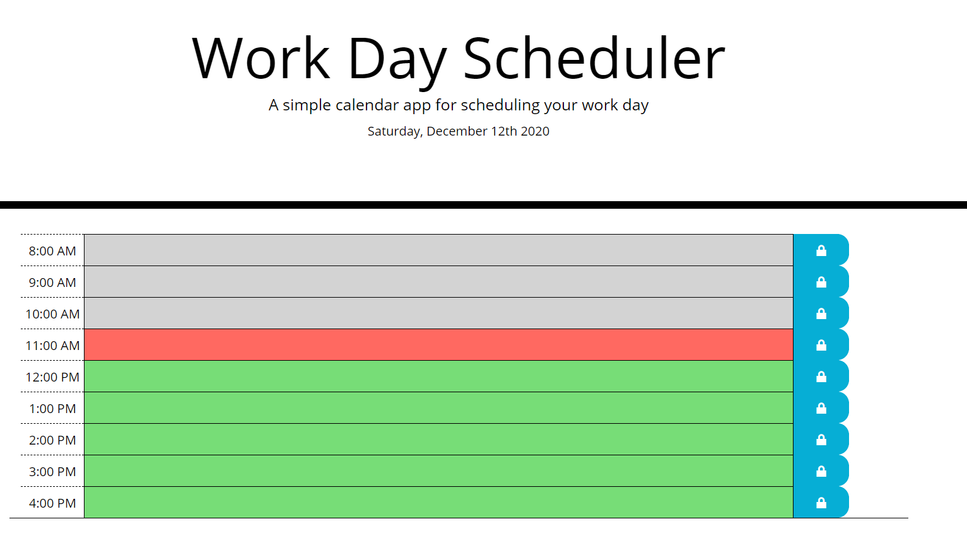
Task: Click the 8:00 AM event area
Action: coord(438,250)
